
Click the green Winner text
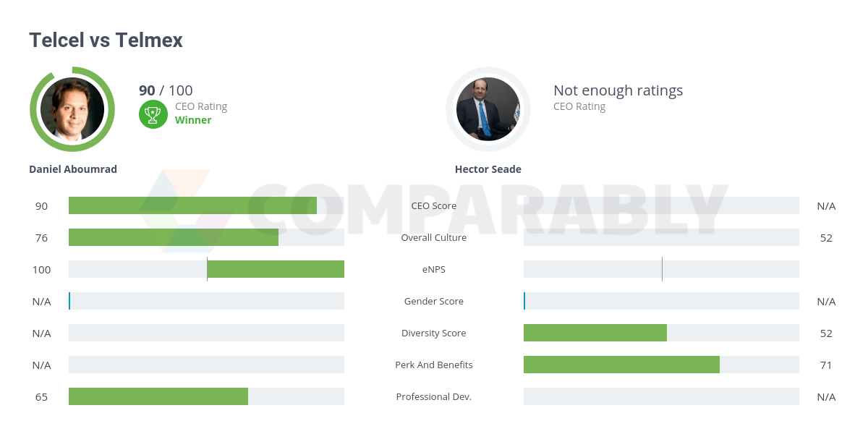pos(193,120)
